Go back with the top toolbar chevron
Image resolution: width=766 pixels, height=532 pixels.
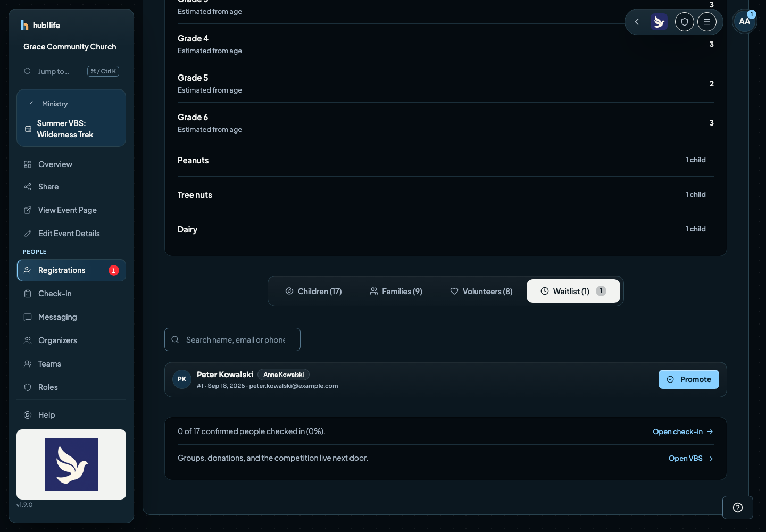click(x=637, y=22)
